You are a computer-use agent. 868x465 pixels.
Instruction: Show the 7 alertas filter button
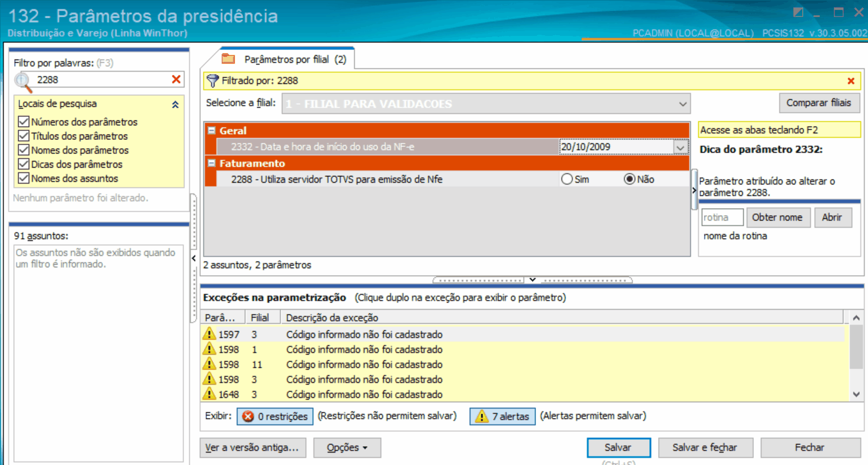[502, 416]
